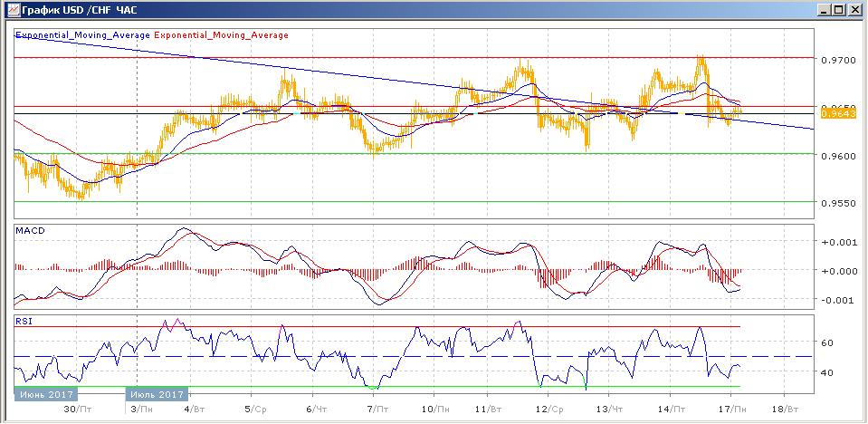
Task: Click the Июль 2017 marker beside 3/Пн
Action: pyautogui.click(x=157, y=395)
